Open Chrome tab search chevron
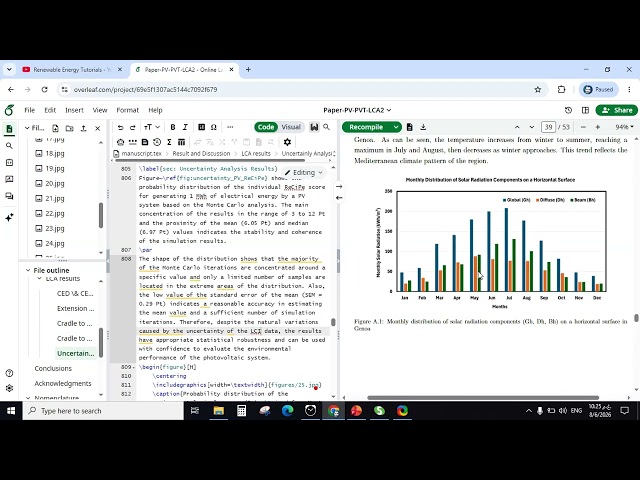The height and width of the screenshot is (480, 640). click(x=9, y=70)
